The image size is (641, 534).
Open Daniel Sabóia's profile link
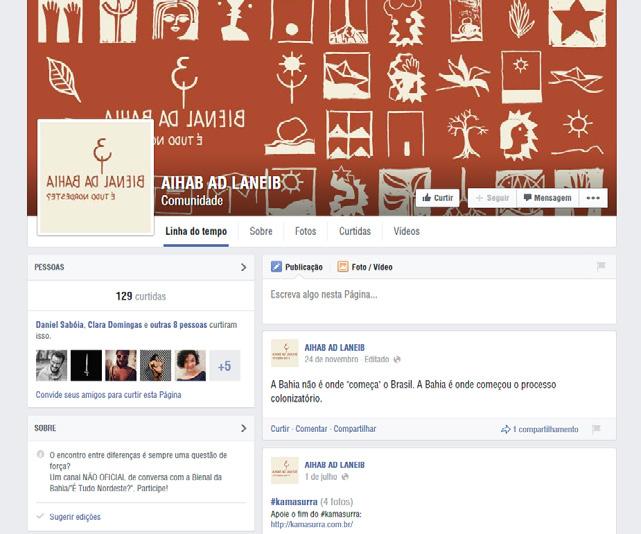pyautogui.click(x=59, y=325)
